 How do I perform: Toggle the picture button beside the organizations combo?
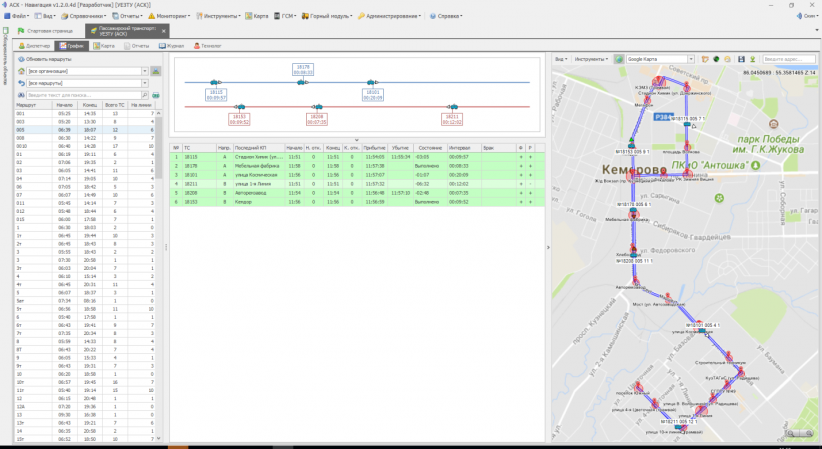(x=156, y=71)
